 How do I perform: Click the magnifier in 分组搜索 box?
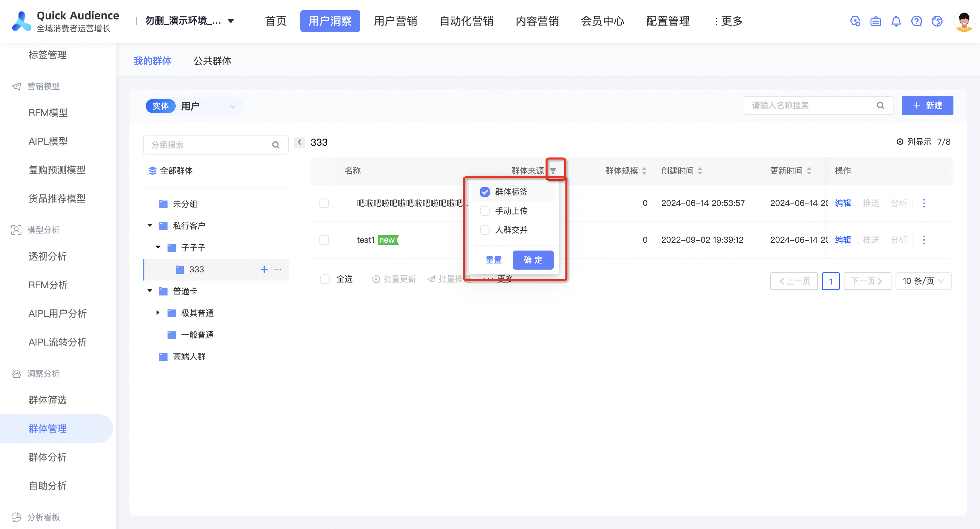tap(276, 145)
